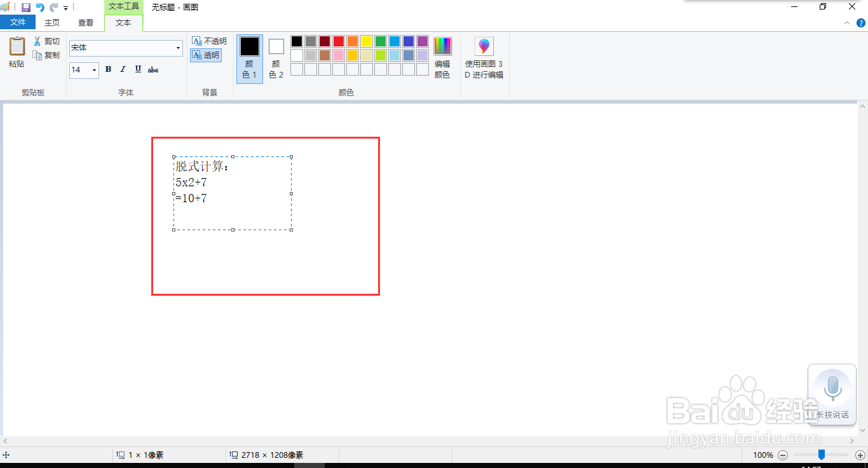This screenshot has width=868, height=468.
Task: Undo the last action
Action: point(40,8)
